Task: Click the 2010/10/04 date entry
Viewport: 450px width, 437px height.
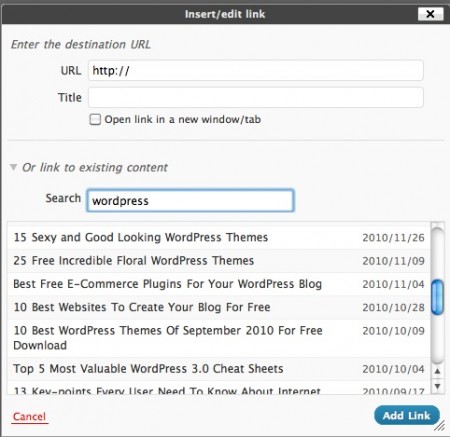Action: 393,369
